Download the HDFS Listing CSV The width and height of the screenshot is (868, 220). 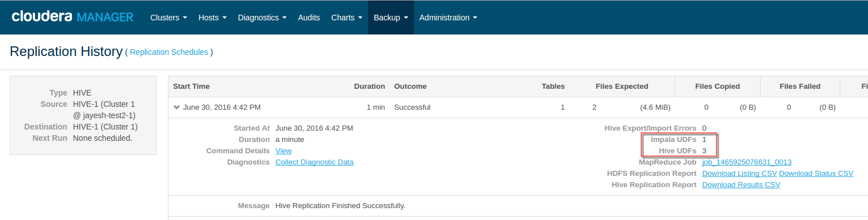(740, 174)
